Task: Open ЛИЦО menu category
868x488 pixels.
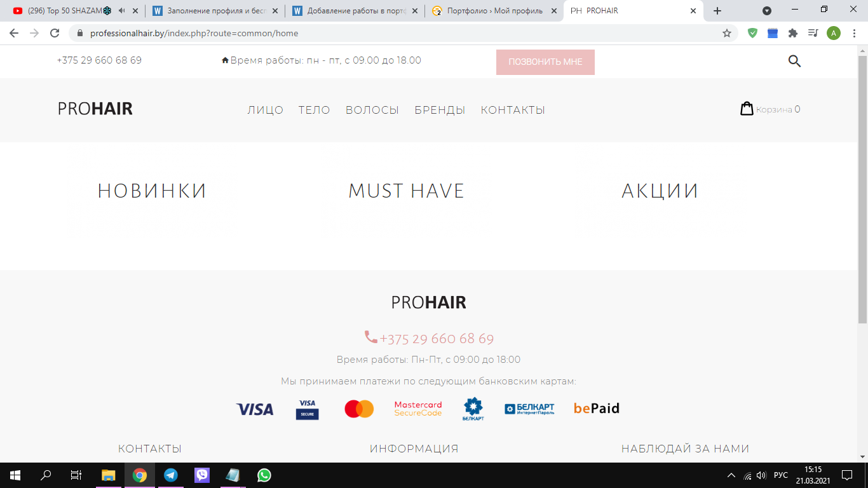Action: tap(266, 110)
